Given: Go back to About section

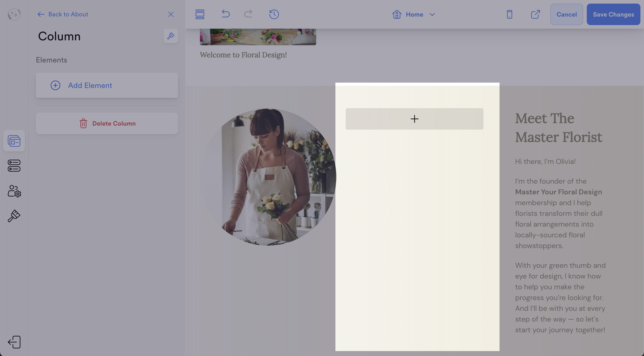Looking at the screenshot, I should (x=63, y=14).
